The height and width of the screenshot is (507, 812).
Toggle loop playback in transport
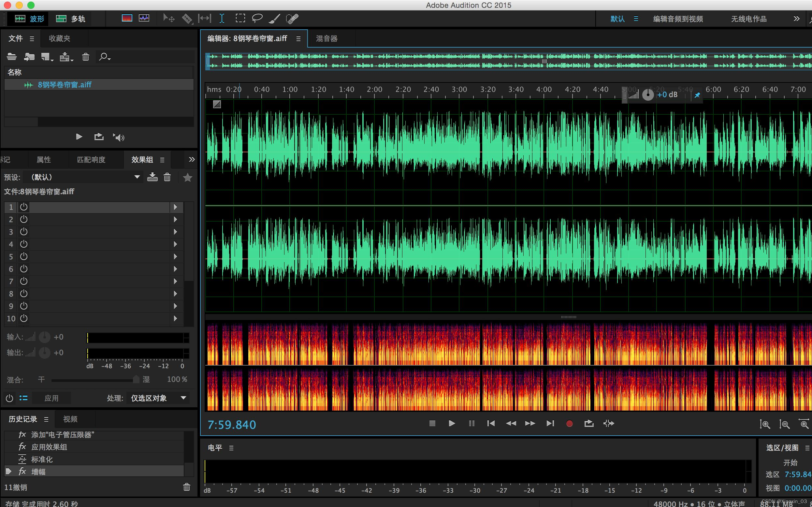(x=589, y=424)
